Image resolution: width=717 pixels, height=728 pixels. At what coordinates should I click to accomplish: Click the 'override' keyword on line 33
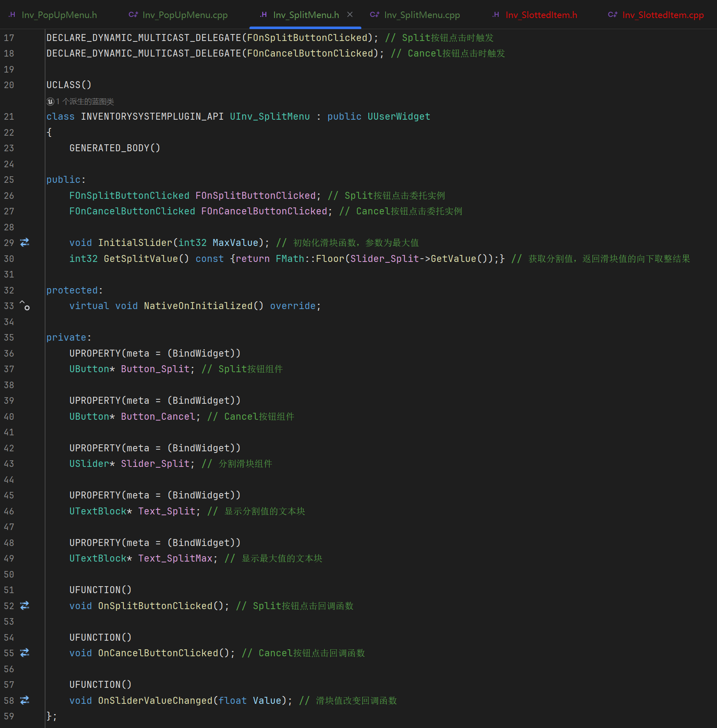[x=293, y=306]
